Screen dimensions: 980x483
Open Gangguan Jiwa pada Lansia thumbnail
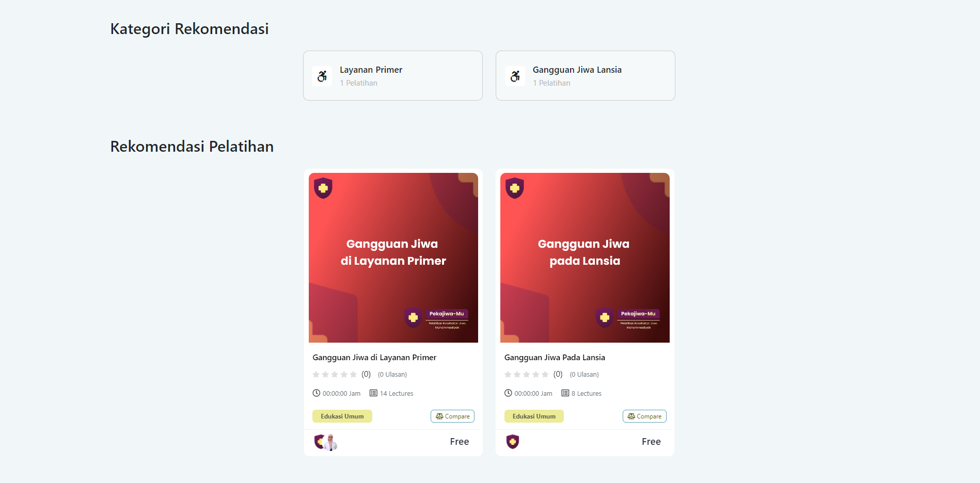click(x=584, y=257)
